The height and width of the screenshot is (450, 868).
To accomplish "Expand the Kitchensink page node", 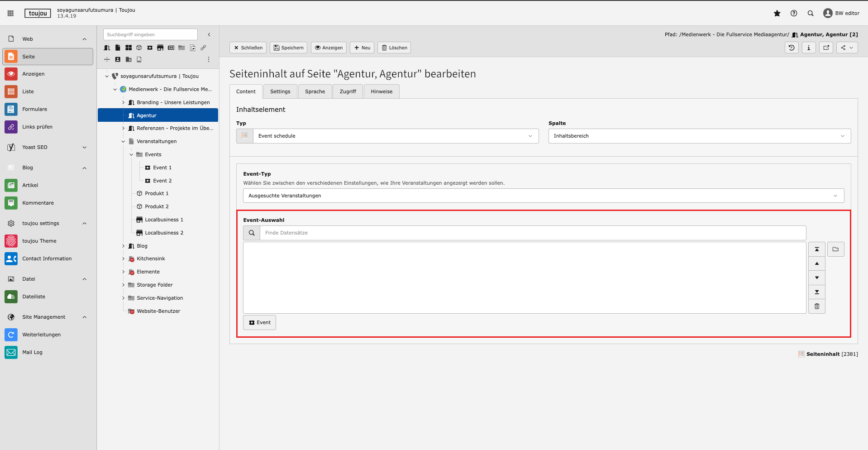I will [x=123, y=259].
